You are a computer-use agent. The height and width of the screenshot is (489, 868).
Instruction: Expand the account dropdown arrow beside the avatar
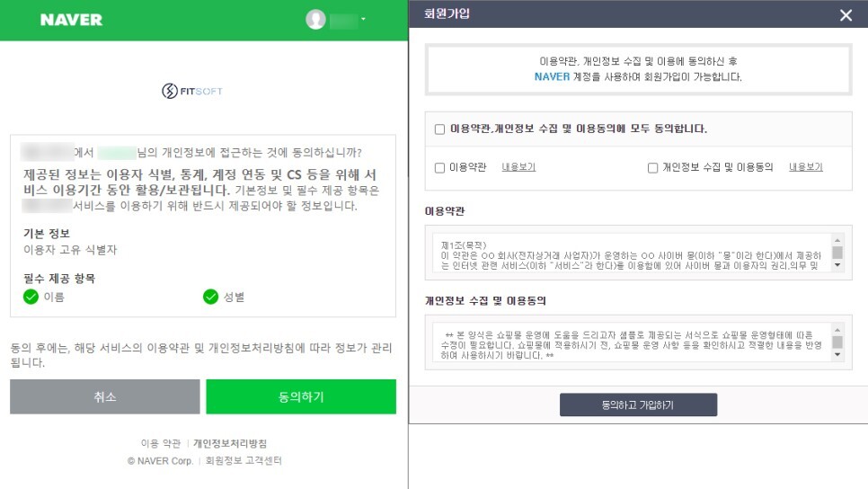363,20
